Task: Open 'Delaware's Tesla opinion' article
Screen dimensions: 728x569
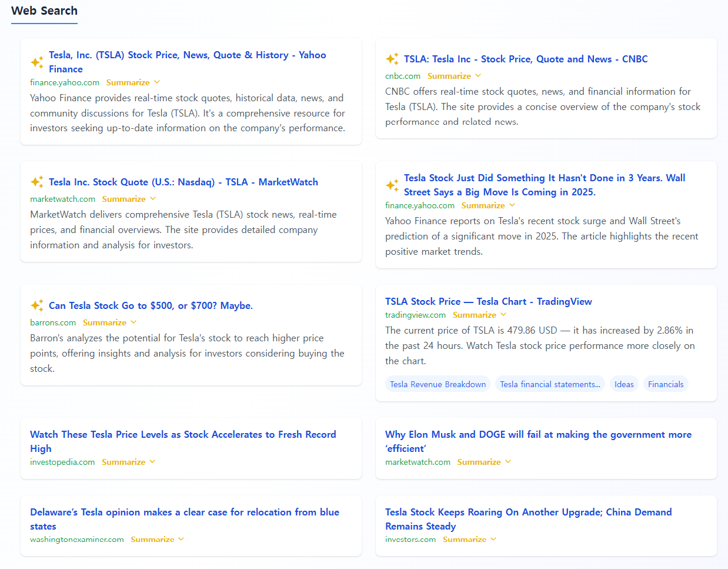Action: [185, 519]
